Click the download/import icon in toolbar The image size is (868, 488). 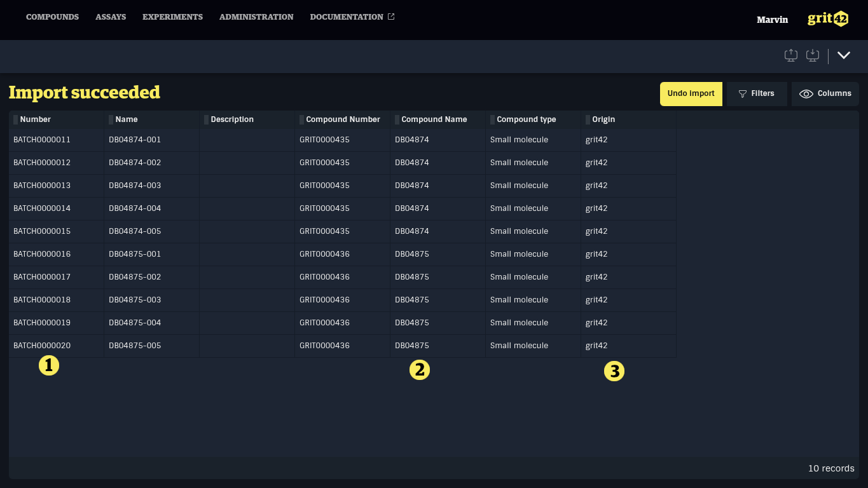tap(813, 55)
